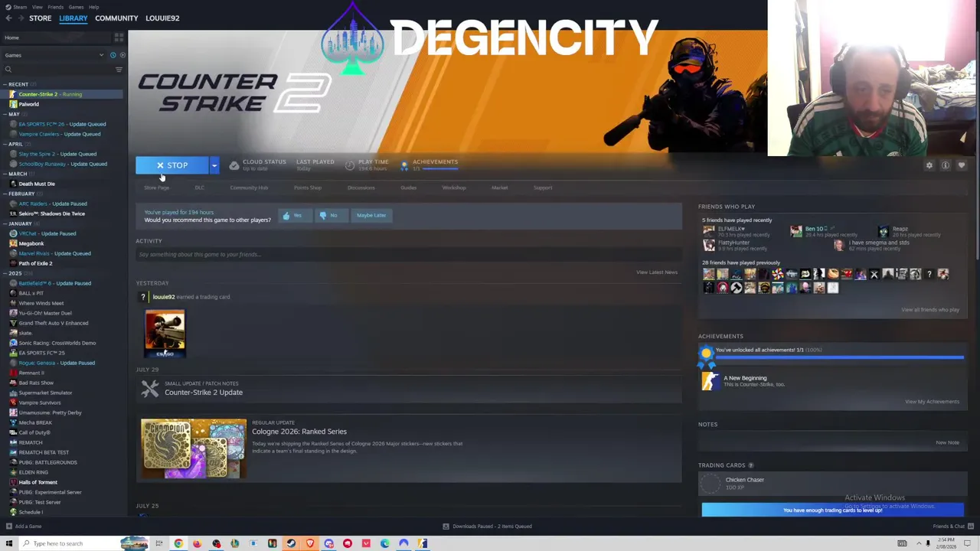Collapse the RECENT group in library
The image size is (980, 551).
point(5,84)
